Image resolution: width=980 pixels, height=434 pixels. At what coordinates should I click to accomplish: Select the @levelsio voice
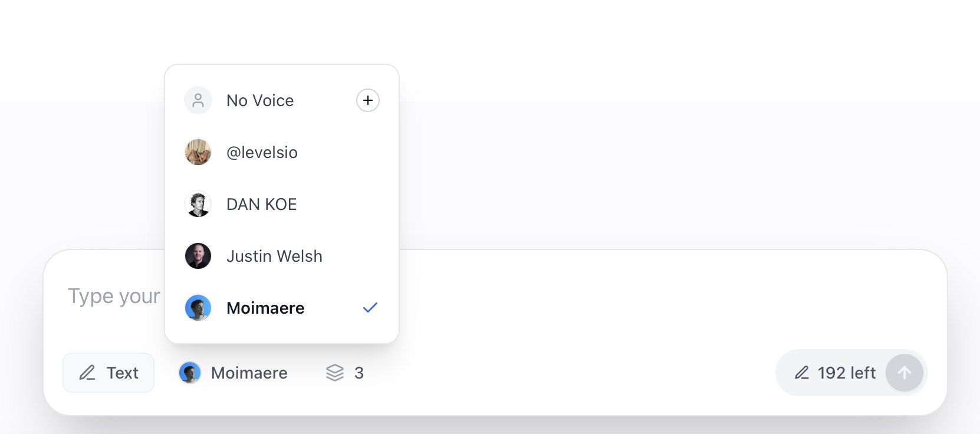click(x=262, y=152)
